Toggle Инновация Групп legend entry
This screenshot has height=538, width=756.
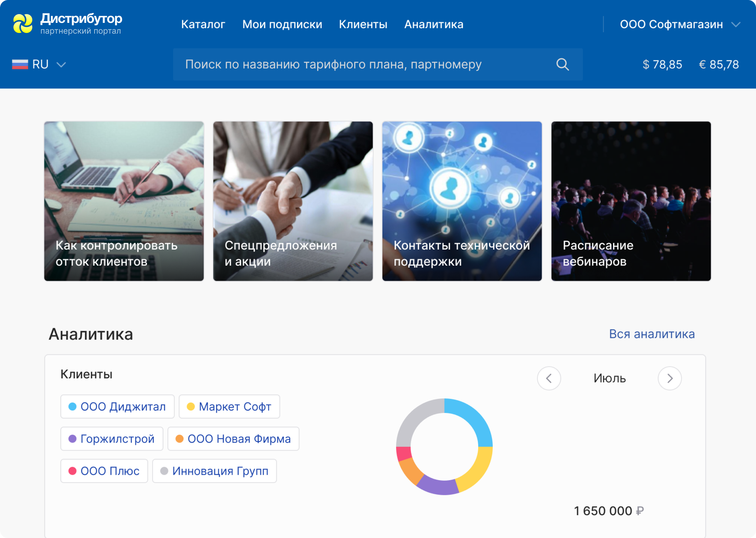coord(214,471)
